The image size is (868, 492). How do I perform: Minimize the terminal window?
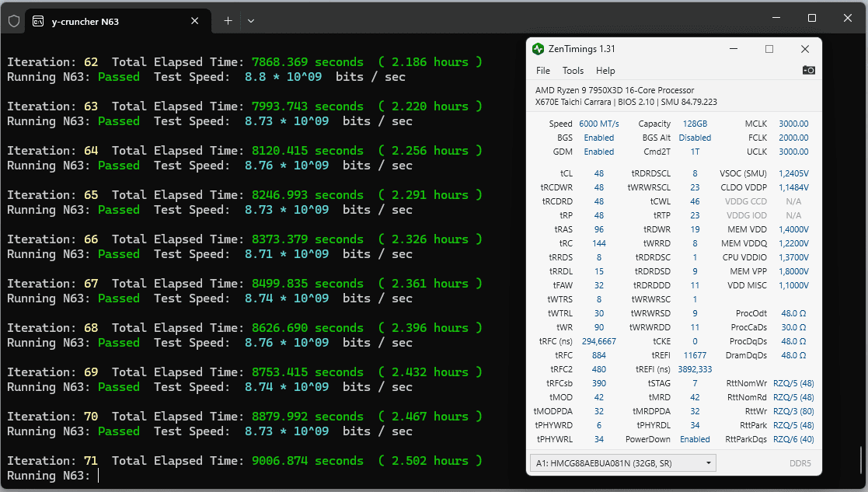[x=776, y=18]
